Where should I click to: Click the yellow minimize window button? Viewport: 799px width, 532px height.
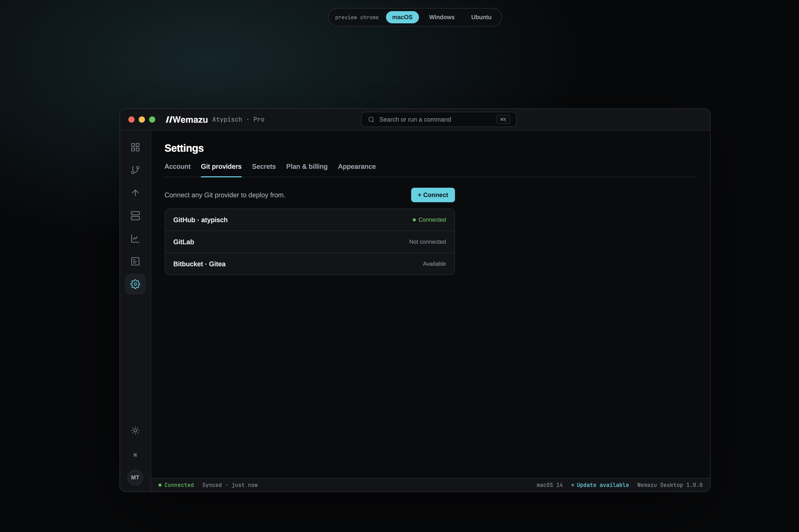142,120
